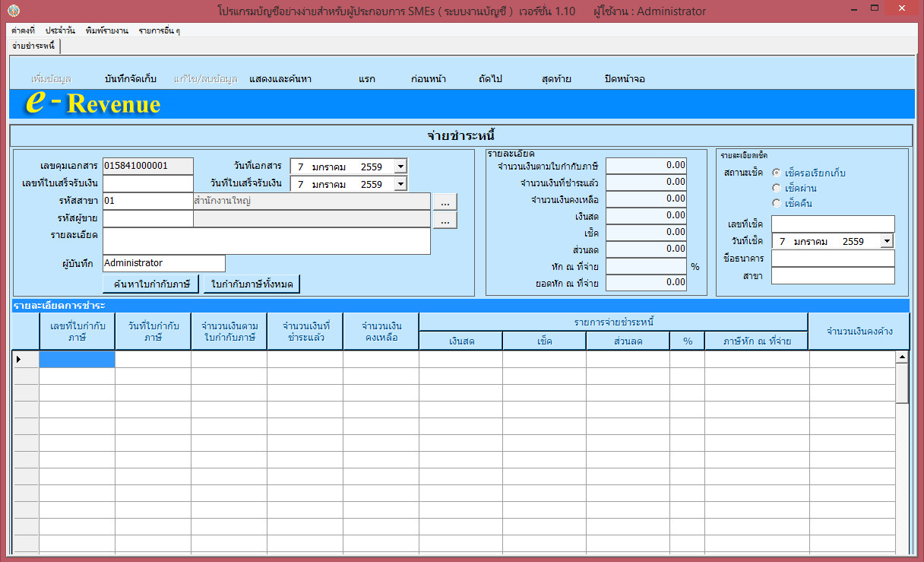Click ปิดหน้าจอ to close the screen
Image resolution: width=924 pixels, height=562 pixels.
coord(625,79)
